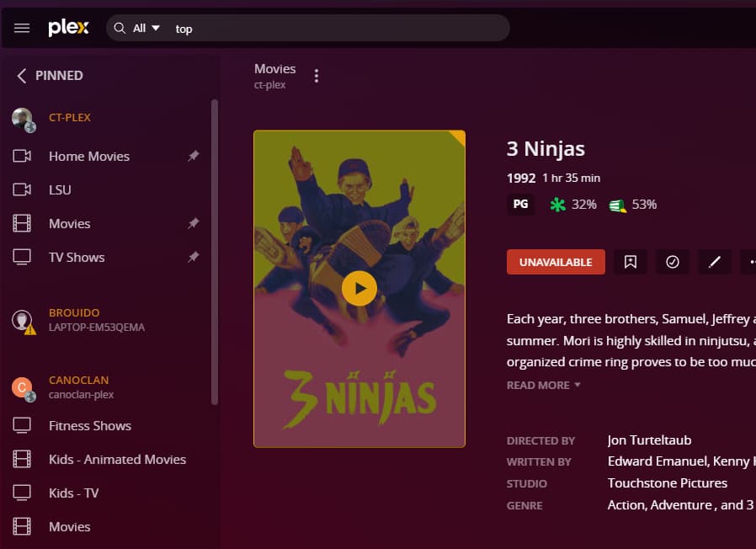
Task: Open the pinned ct-plex Movies library
Action: pos(69,224)
